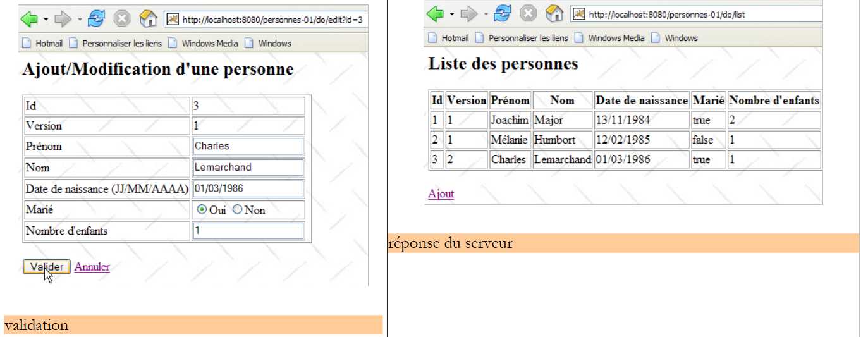This screenshot has height=337, width=868.
Task: Follow the Annuler link
Action: click(92, 267)
